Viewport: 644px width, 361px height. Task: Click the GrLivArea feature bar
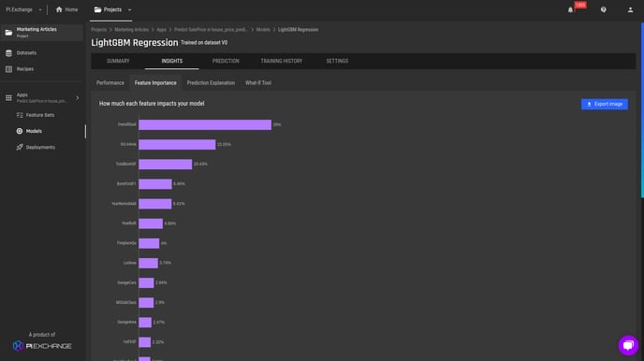[177, 144]
